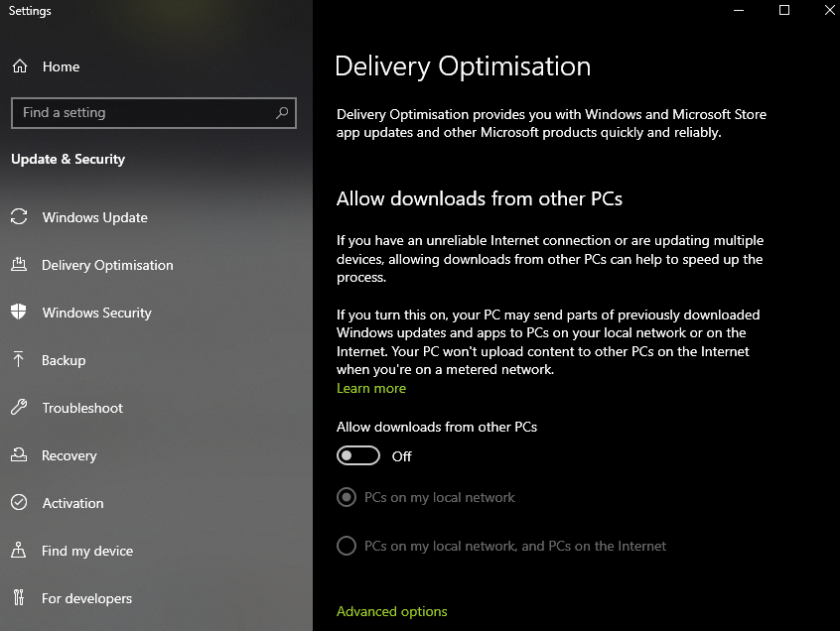The width and height of the screenshot is (840, 631).
Task: Click the Home house icon
Action: point(20,66)
